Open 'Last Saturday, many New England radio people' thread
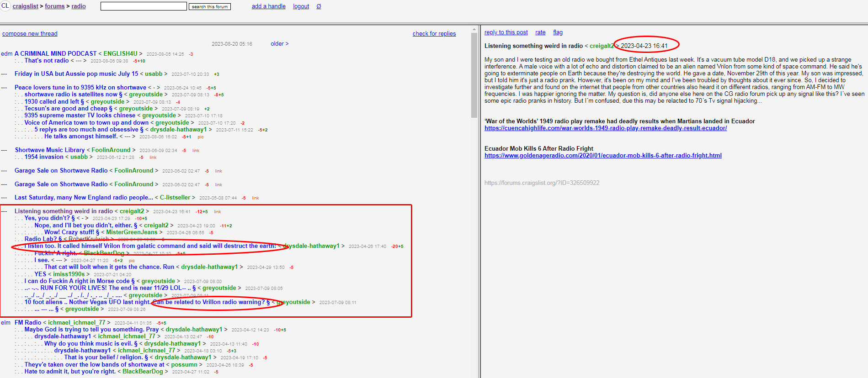The image size is (868, 378). pyautogui.click(x=84, y=198)
